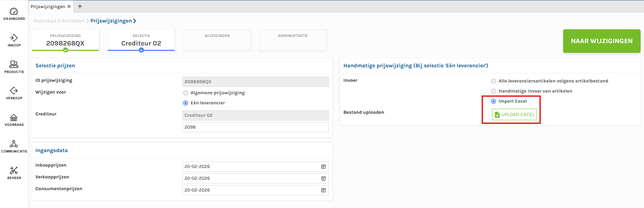Open the Voorraad warehouse icon
Image resolution: width=644 pixels, height=208 pixels.
point(14,117)
